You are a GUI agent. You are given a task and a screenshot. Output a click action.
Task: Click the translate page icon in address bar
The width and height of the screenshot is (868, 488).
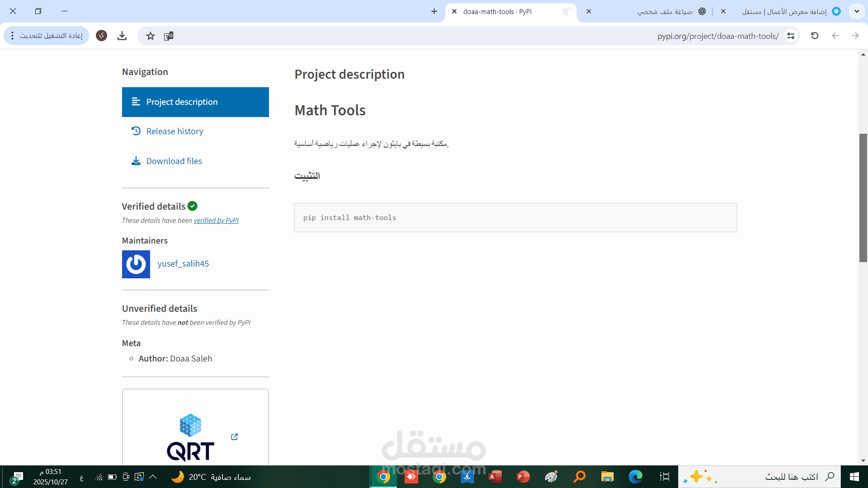pyautogui.click(x=169, y=36)
